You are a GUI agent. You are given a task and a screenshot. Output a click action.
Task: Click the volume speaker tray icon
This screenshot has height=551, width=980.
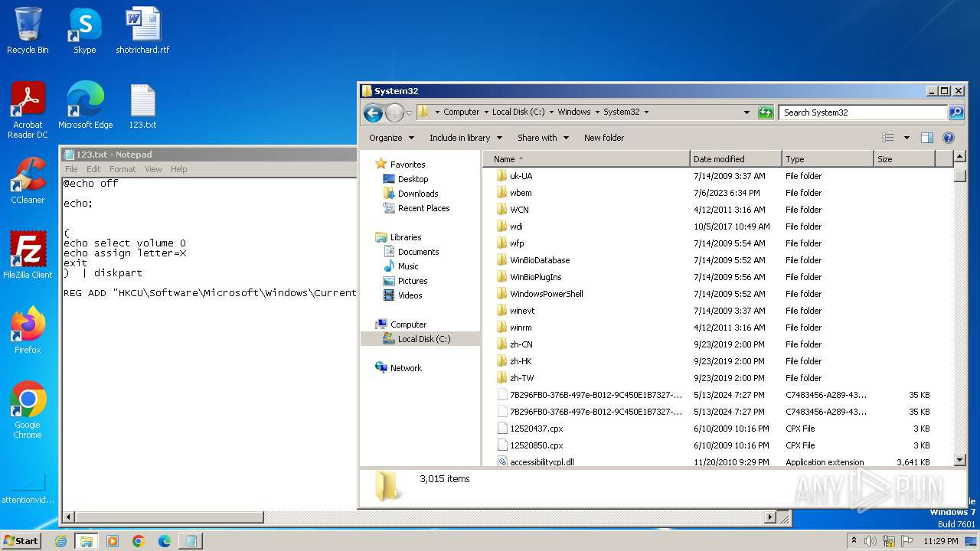(x=870, y=541)
